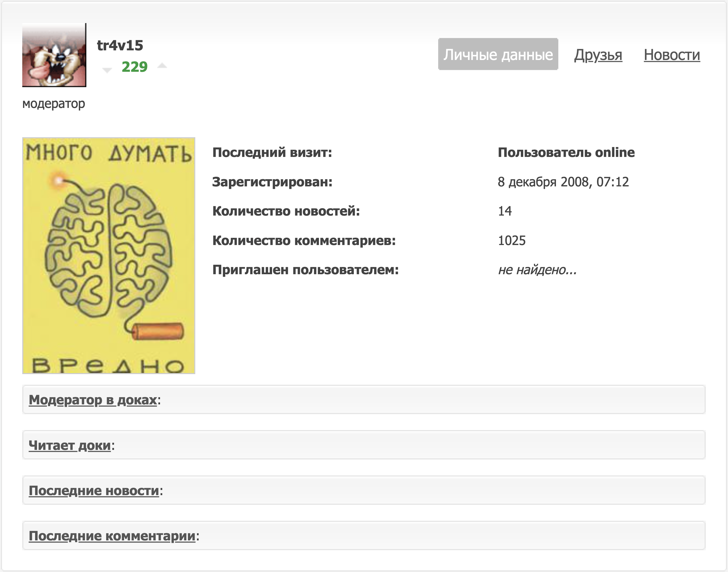
Task: Click the rating upvote arrow
Action: point(162,65)
